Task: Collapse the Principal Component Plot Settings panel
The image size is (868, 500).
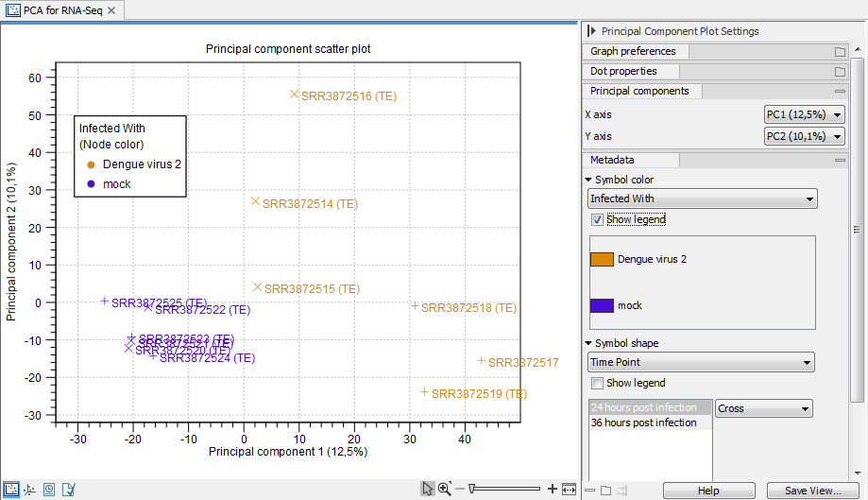Action: pos(590,31)
